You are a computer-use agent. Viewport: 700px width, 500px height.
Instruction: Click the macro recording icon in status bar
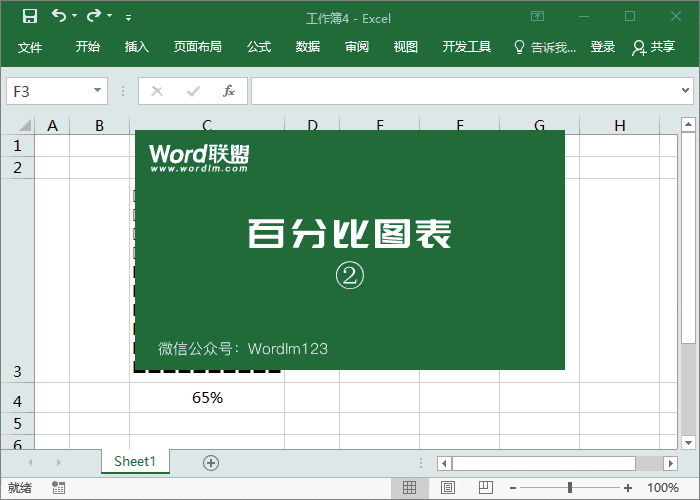tap(58, 488)
